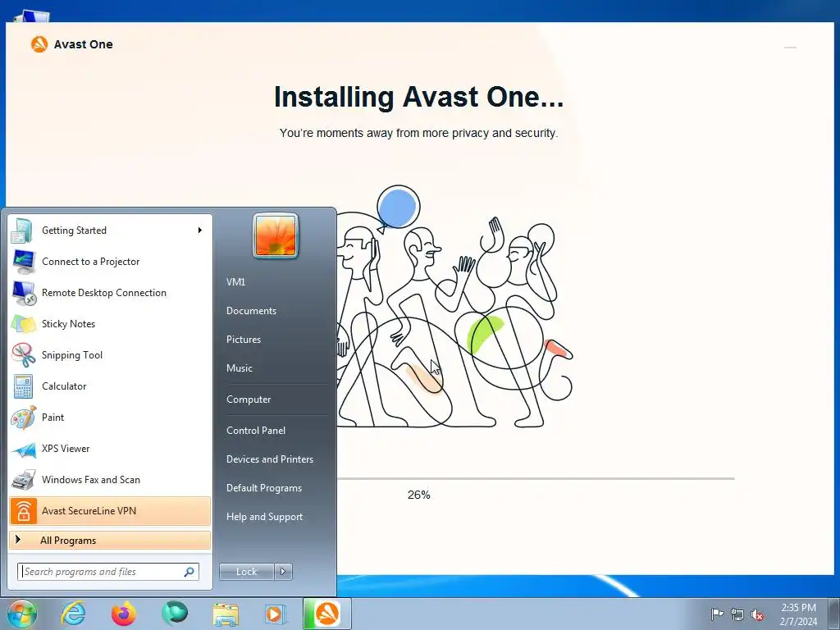
Task: Open XPS Viewer from Start menu
Action: coord(110,449)
